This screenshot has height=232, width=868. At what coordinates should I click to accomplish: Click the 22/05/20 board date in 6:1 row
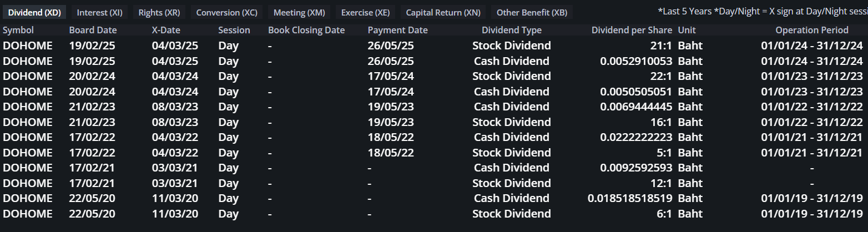[92, 214]
